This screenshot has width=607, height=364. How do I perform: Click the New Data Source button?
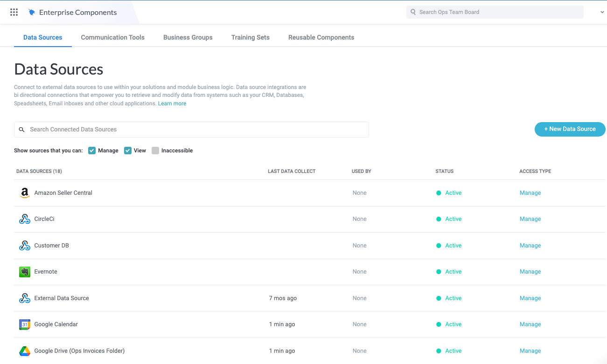570,129
